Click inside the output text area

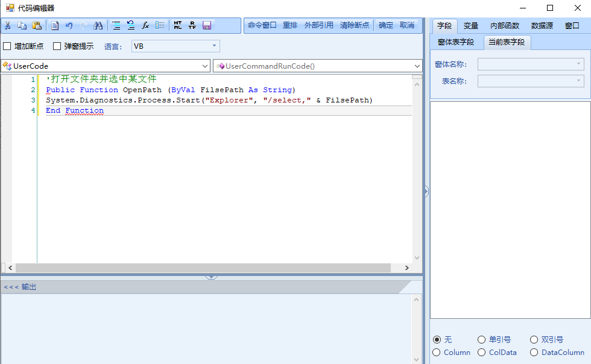click(x=206, y=328)
